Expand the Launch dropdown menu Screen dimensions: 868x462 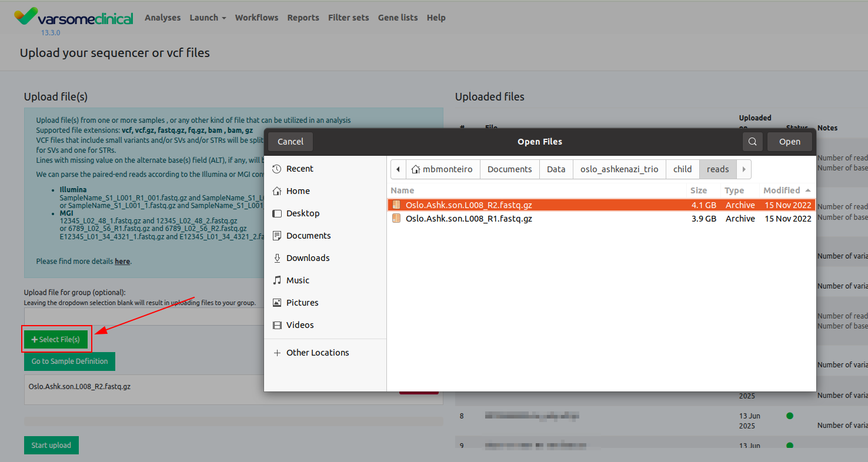[x=208, y=18]
